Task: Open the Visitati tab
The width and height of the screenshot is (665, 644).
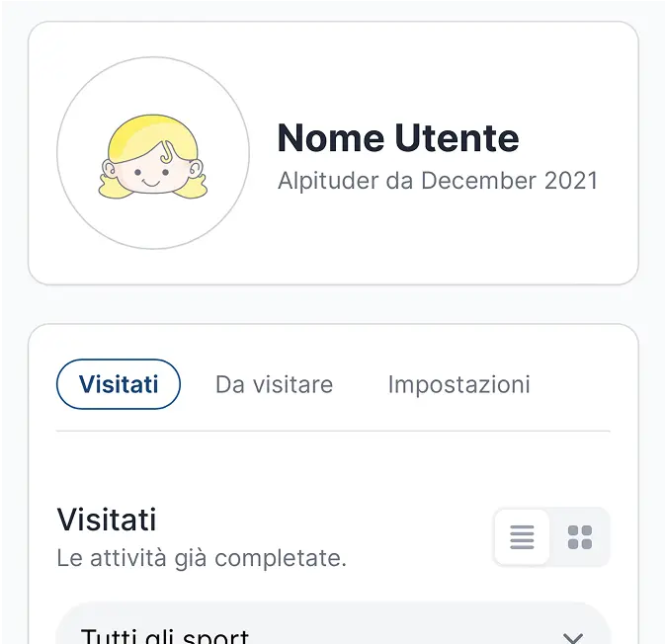Action: coord(119,384)
